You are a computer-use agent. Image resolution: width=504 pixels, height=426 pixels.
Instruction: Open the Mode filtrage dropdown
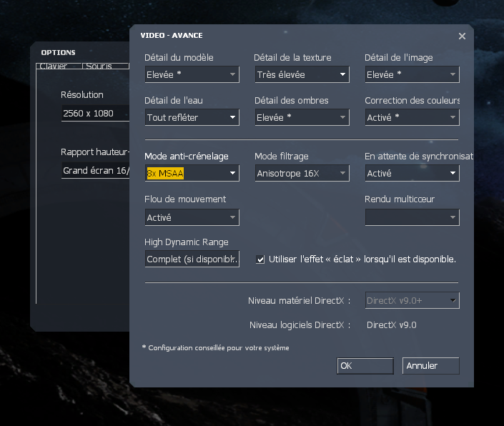(302, 173)
